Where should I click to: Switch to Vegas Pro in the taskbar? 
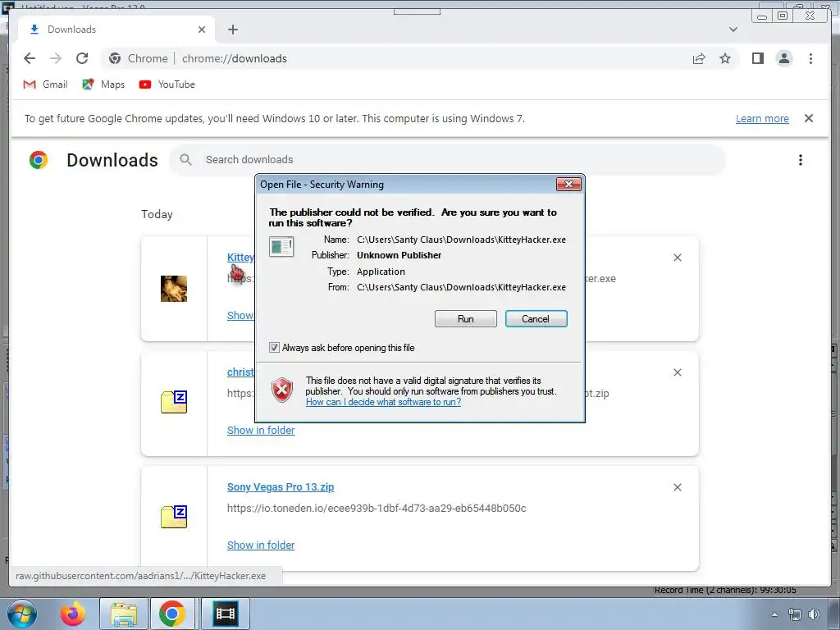pos(225,614)
